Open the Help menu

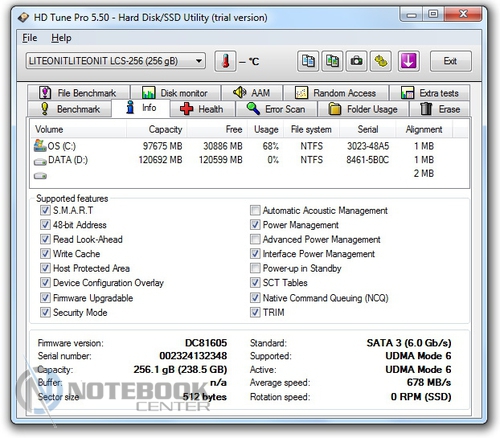[61, 38]
